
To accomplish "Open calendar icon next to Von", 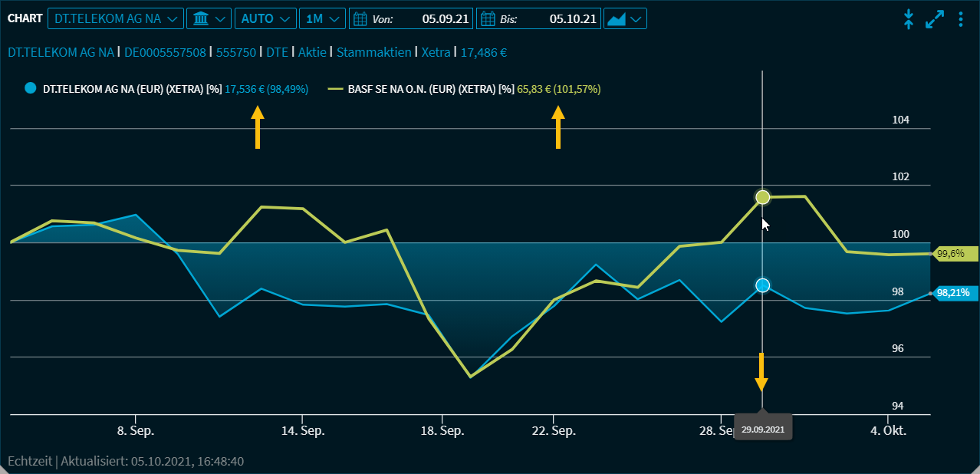I will pos(360,18).
